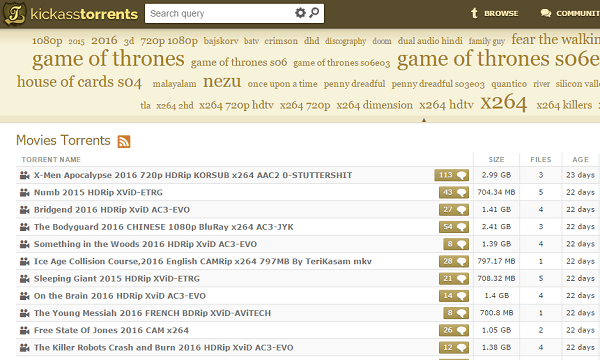Screen dimensions: 600x360
Task: Click movie camera icon beside Bridgend 2016
Action: point(24,210)
